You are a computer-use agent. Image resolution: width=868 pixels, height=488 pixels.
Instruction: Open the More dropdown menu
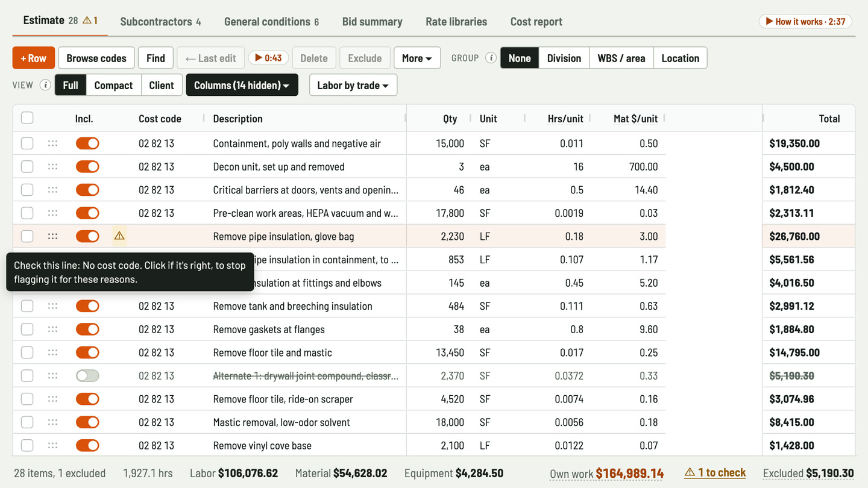417,58
